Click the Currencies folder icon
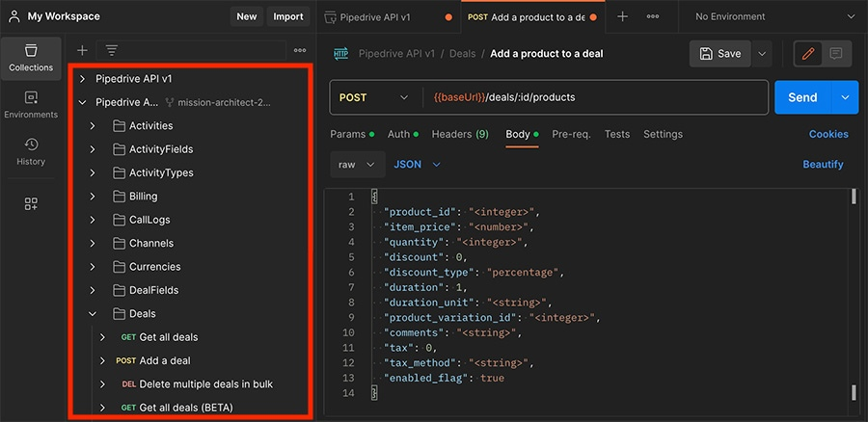Viewport: 868px width, 422px height. click(x=119, y=267)
